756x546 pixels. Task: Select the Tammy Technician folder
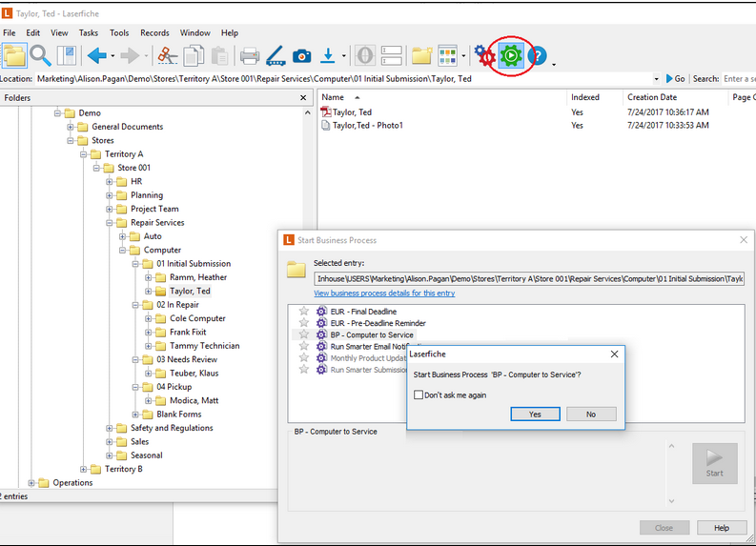point(204,346)
